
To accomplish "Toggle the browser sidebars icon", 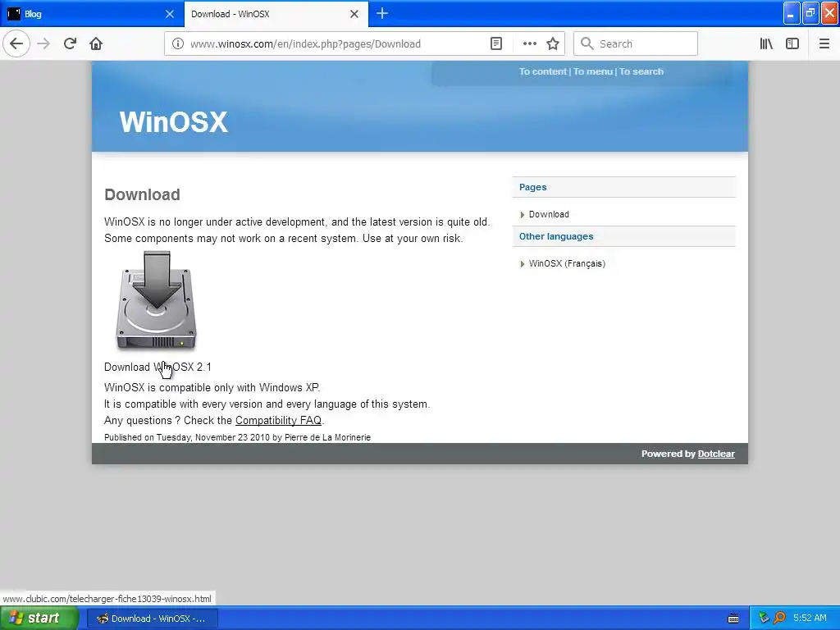I will pos(792,43).
